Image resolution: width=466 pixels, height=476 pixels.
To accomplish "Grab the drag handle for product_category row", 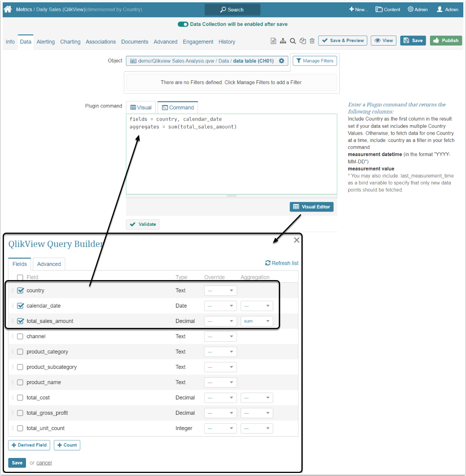I will pos(13,352).
